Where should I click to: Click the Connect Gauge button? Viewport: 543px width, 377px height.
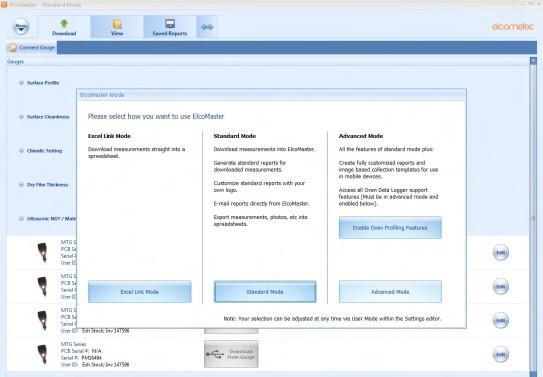[32, 47]
